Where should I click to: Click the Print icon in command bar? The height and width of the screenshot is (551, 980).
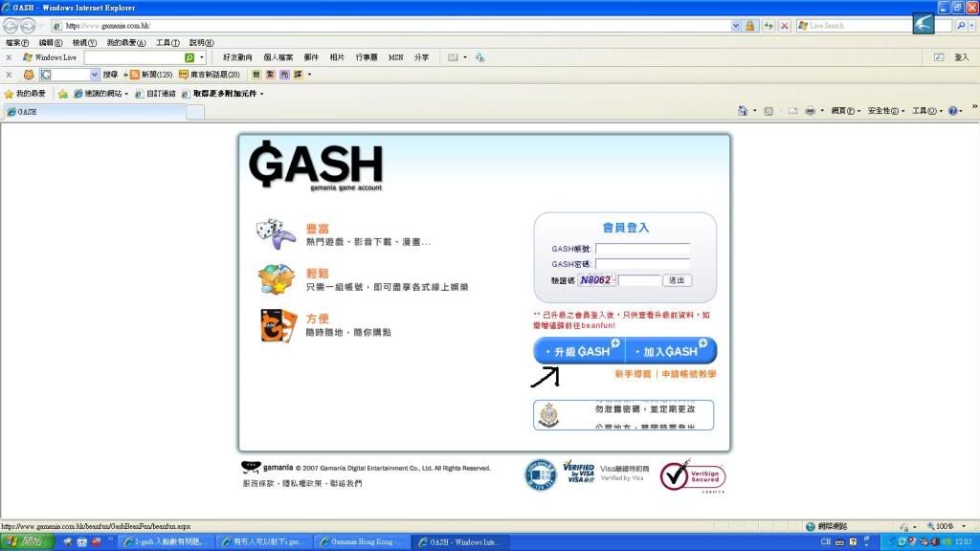click(810, 111)
